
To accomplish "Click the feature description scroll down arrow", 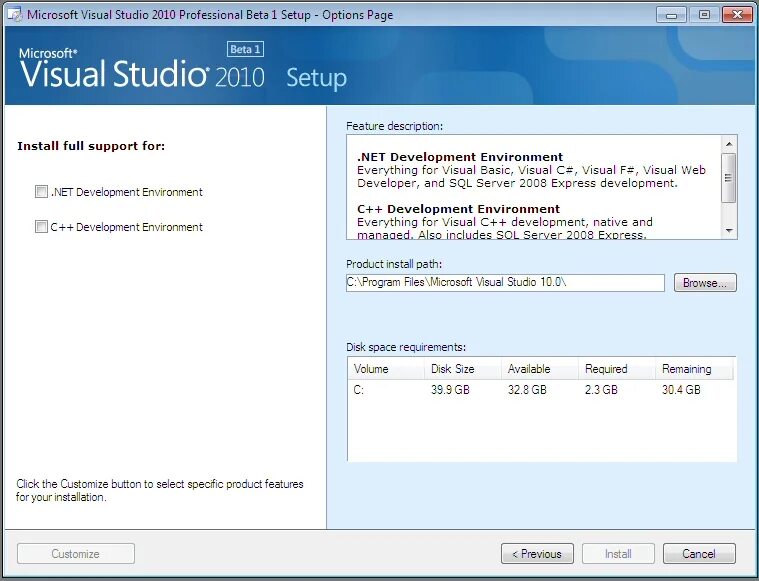I will (x=729, y=231).
